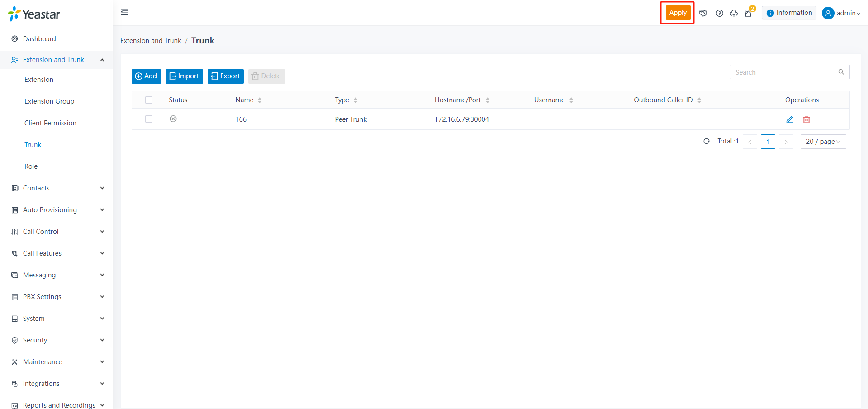Image resolution: width=868 pixels, height=409 pixels.
Task: Click the Yeastar logo
Action: pos(34,14)
